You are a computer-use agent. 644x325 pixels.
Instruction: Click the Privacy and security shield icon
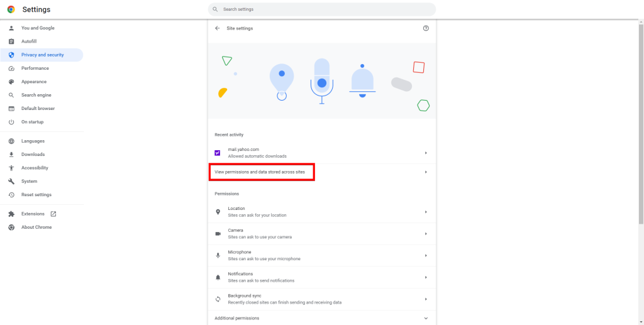11,55
